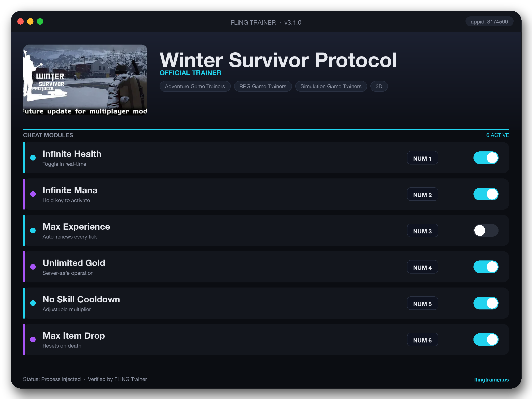Enable the Max Experience toggle
Viewport: 532px width, 399px height.
tap(486, 230)
